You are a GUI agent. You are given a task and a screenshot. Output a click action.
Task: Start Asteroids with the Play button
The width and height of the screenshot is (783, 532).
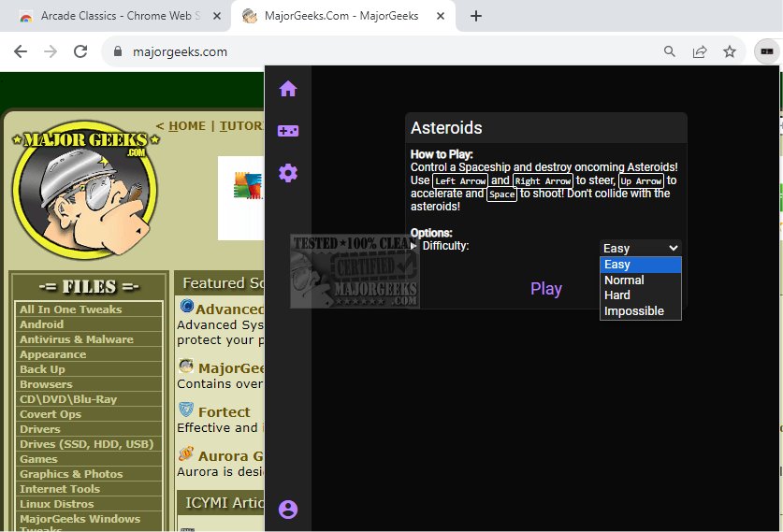click(x=545, y=289)
